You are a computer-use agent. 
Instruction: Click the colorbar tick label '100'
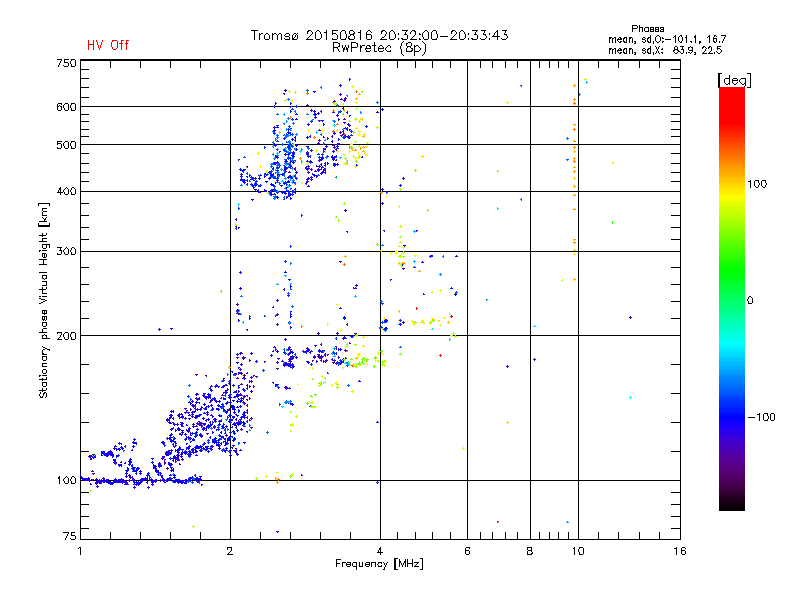757,184
